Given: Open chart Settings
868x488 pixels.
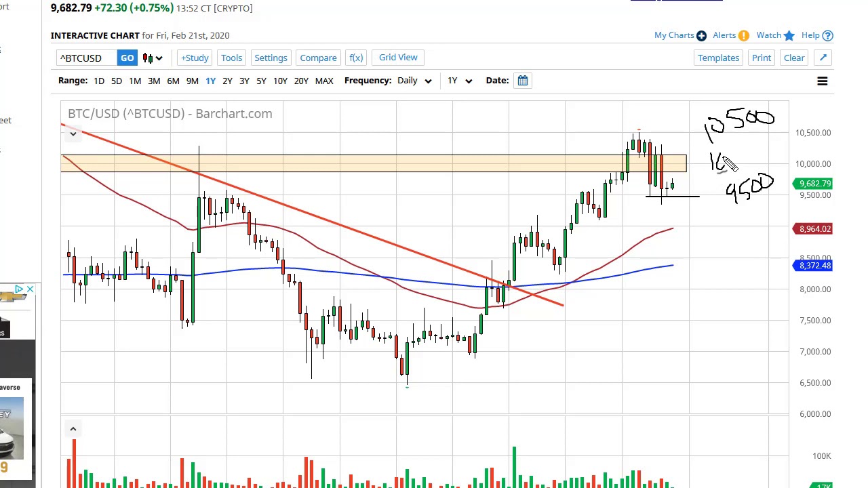Looking at the screenshot, I should tap(271, 58).
